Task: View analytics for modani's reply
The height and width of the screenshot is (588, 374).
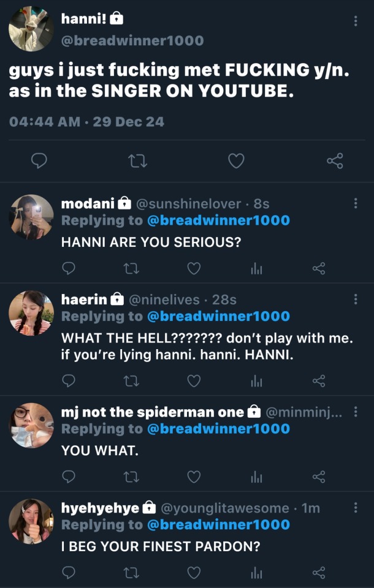Action: (256, 268)
